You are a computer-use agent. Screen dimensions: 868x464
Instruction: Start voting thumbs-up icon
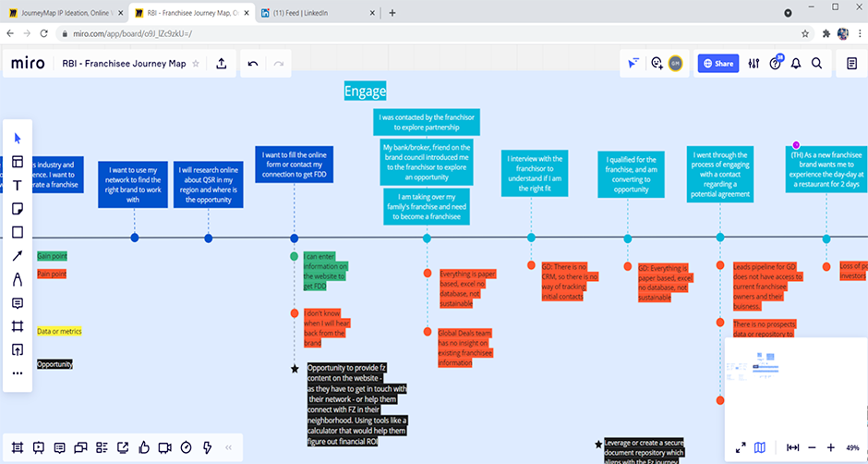[x=144, y=447]
